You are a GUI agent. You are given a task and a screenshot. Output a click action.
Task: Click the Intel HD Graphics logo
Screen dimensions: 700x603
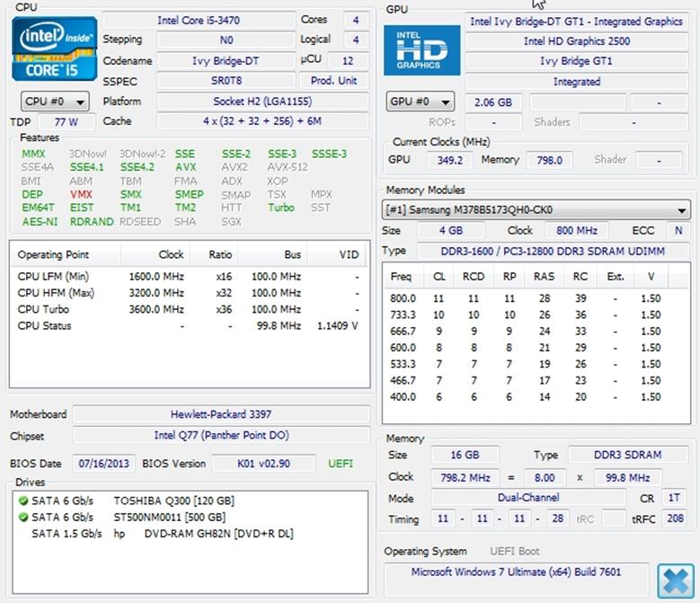[x=421, y=50]
